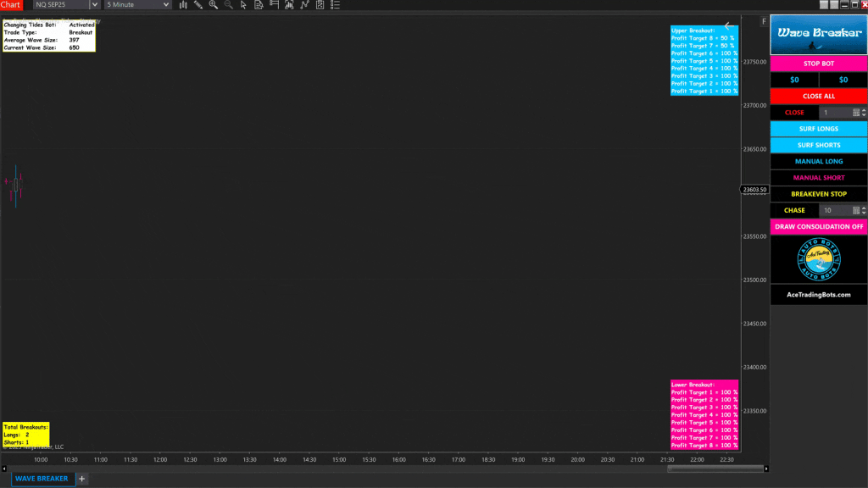Click the 23400.00 price axis label
868x488 pixels.
tap(754, 368)
